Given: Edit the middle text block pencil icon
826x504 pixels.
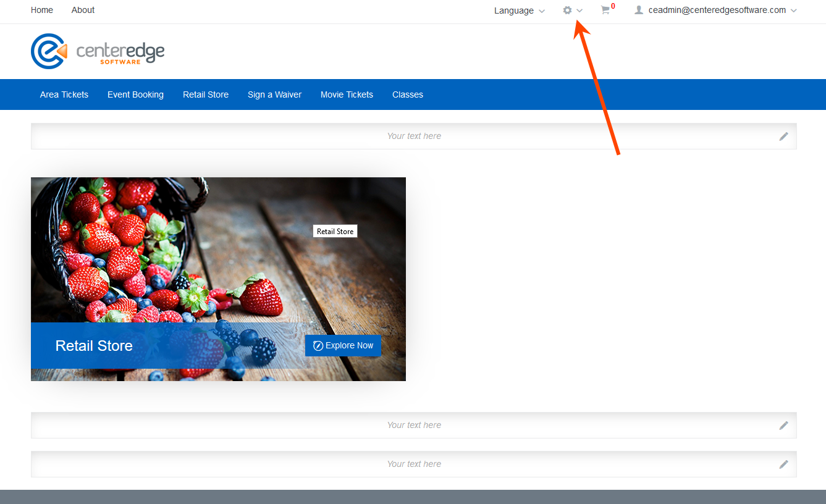Looking at the screenshot, I should (x=783, y=426).
